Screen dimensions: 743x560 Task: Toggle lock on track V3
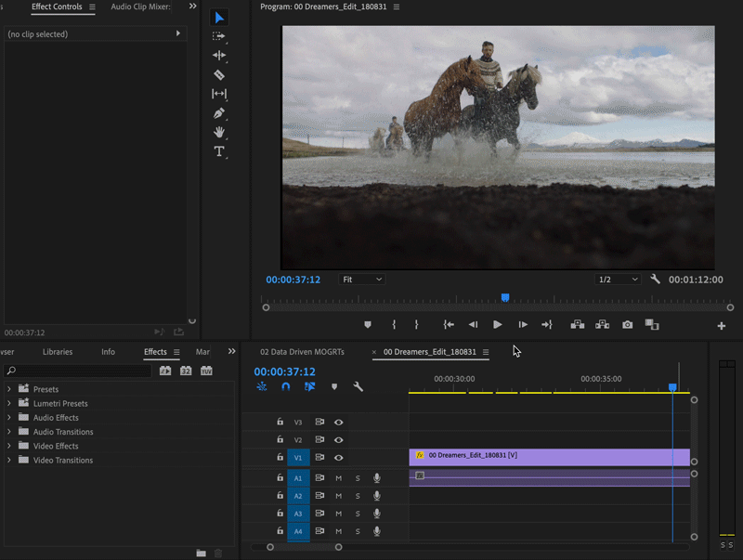280,423
